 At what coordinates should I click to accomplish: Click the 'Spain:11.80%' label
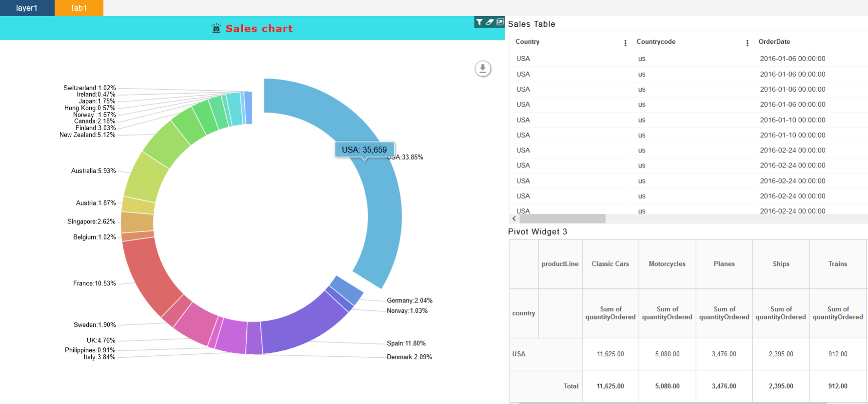(x=406, y=344)
